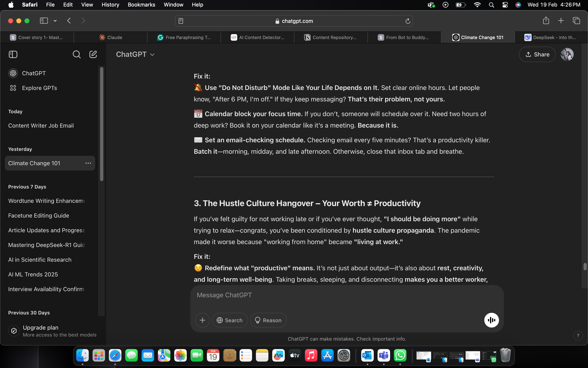Open AI ML Trends 2025 chat
588x368 pixels.
[50, 274]
